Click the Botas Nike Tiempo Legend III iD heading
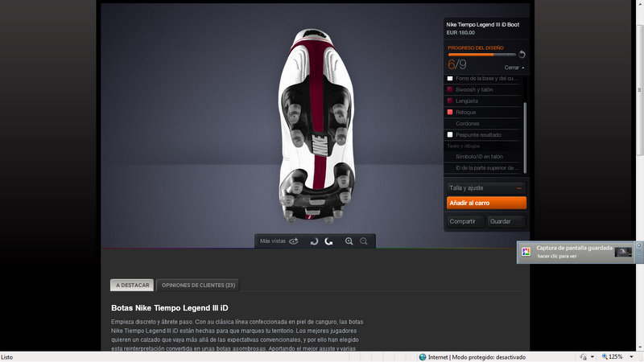 pos(170,308)
